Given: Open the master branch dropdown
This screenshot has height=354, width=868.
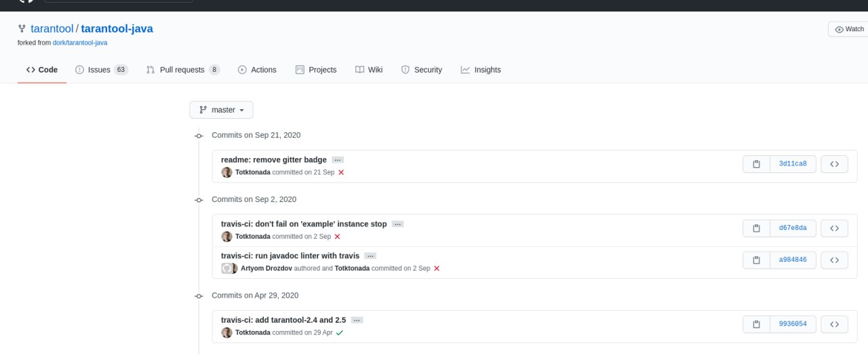Looking at the screenshot, I should (221, 110).
